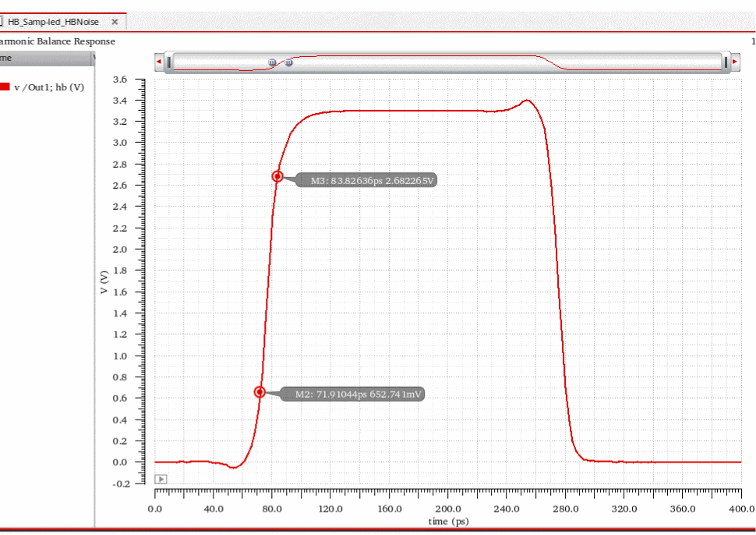Click the first marker indicator in the overview bar
Screen dimensions: 756x535
pyautogui.click(x=272, y=62)
